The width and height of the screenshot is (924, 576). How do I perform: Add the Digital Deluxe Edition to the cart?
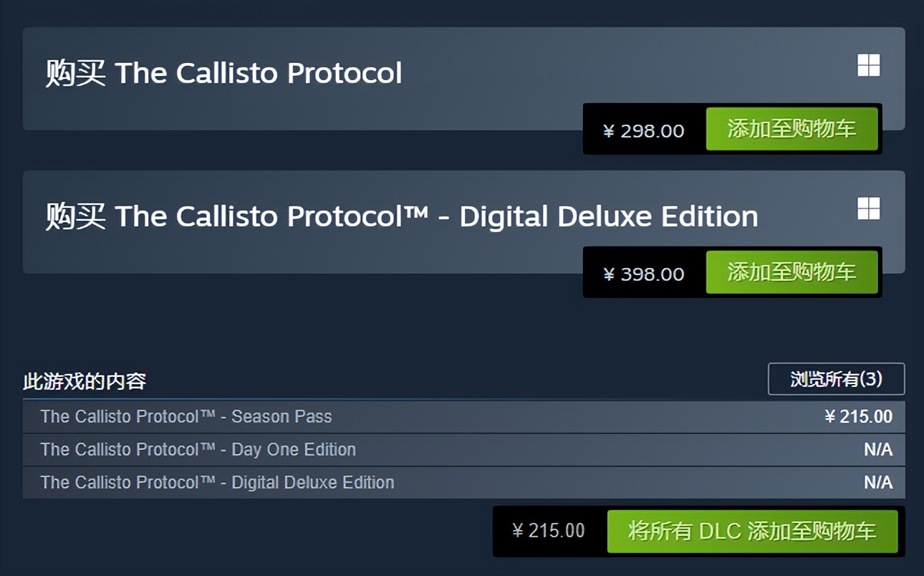pos(792,272)
